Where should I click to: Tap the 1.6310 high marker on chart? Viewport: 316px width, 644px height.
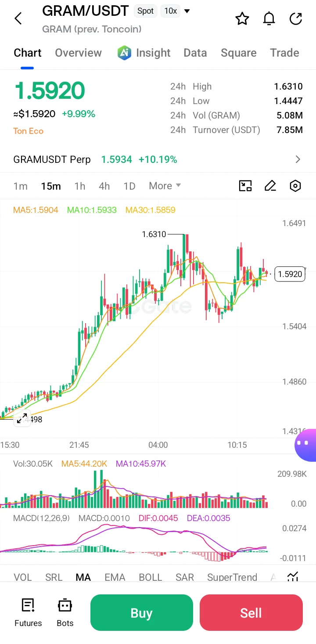[154, 234]
